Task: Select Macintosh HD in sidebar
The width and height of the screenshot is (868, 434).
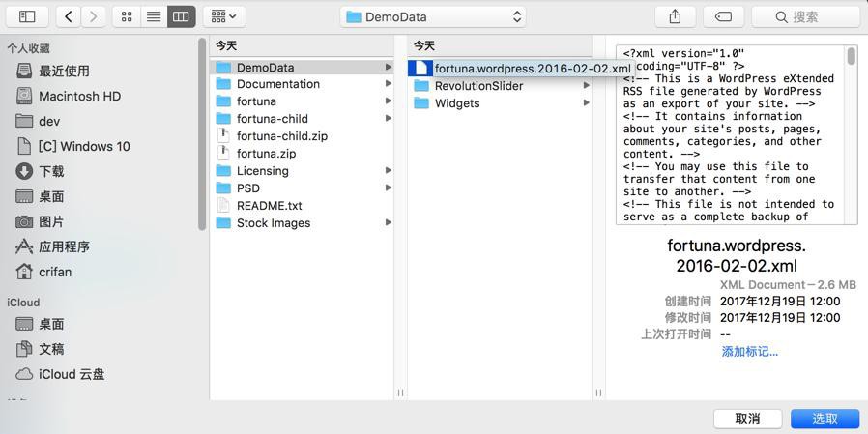Action: tap(79, 96)
